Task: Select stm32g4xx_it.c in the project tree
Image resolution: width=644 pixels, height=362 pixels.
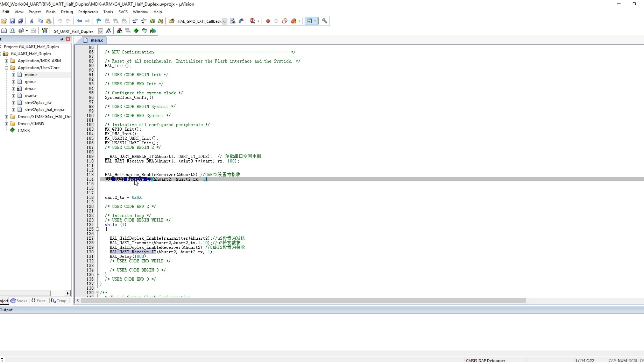Action: coord(38,103)
